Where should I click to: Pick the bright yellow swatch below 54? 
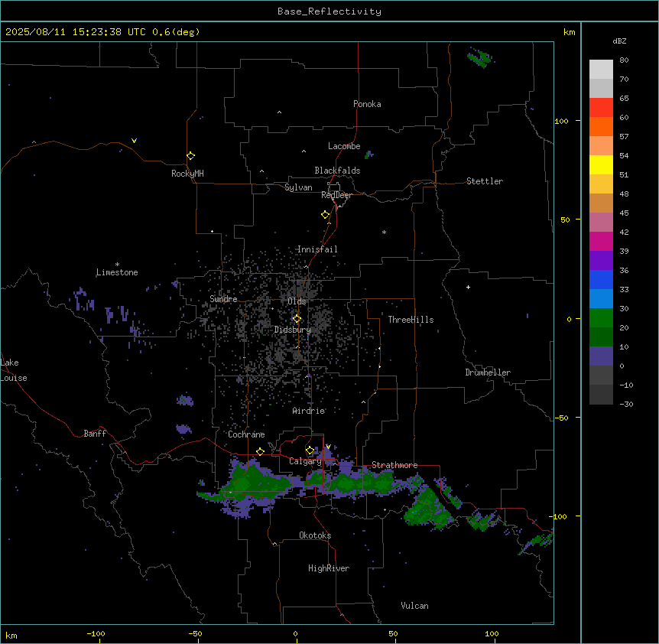[601, 164]
